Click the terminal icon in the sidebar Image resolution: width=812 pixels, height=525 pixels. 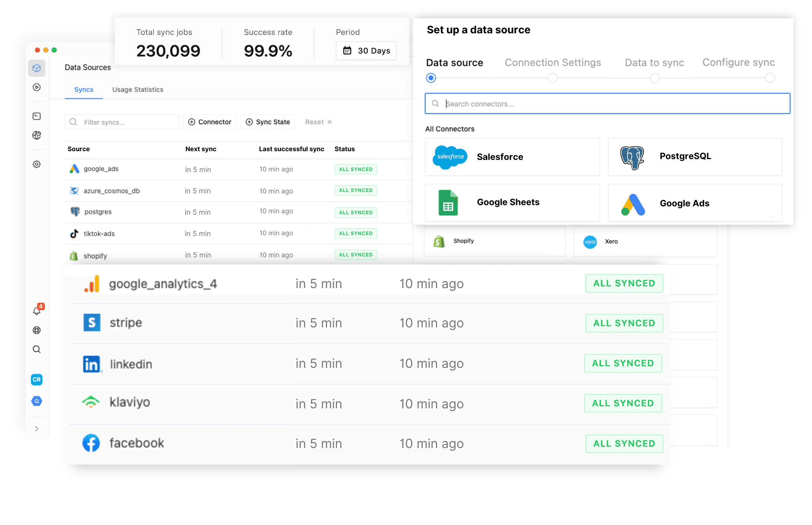click(36, 116)
